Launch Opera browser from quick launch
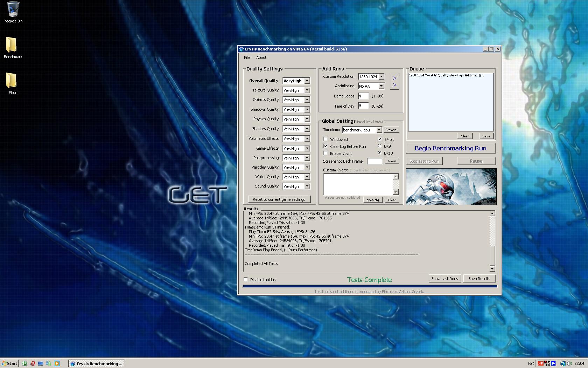 pos(33,363)
